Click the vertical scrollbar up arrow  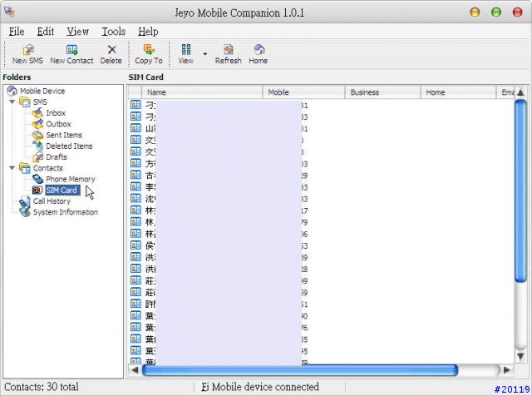point(521,92)
